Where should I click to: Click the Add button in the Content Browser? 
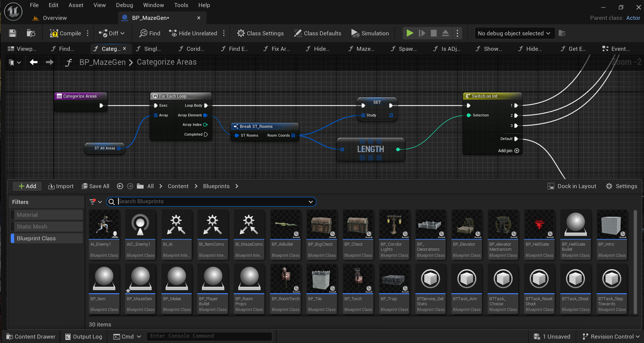pos(27,186)
